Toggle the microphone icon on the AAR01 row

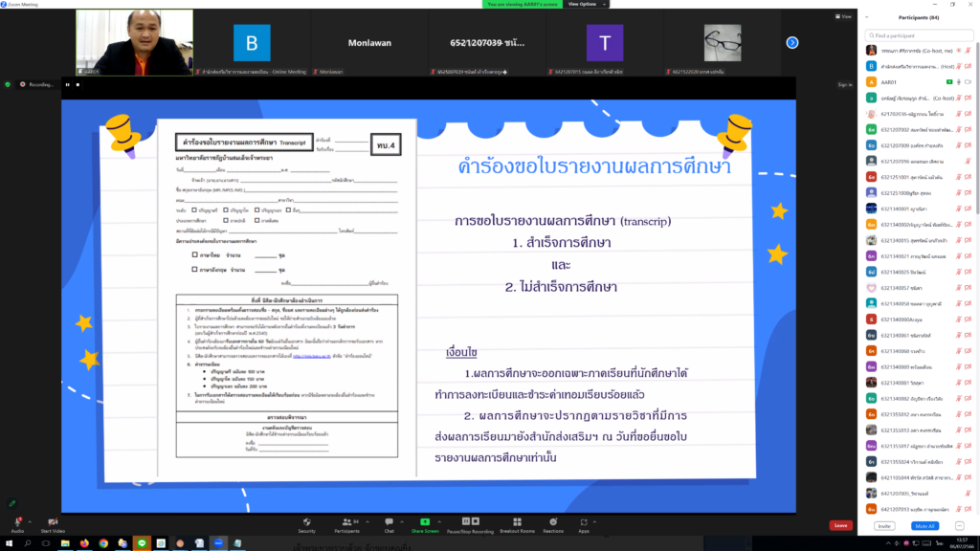point(959,82)
